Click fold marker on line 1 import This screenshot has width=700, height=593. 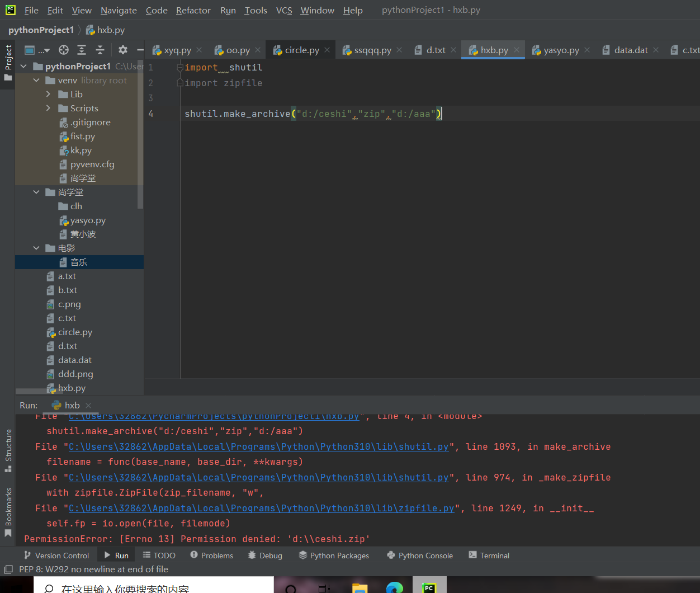pyautogui.click(x=179, y=67)
